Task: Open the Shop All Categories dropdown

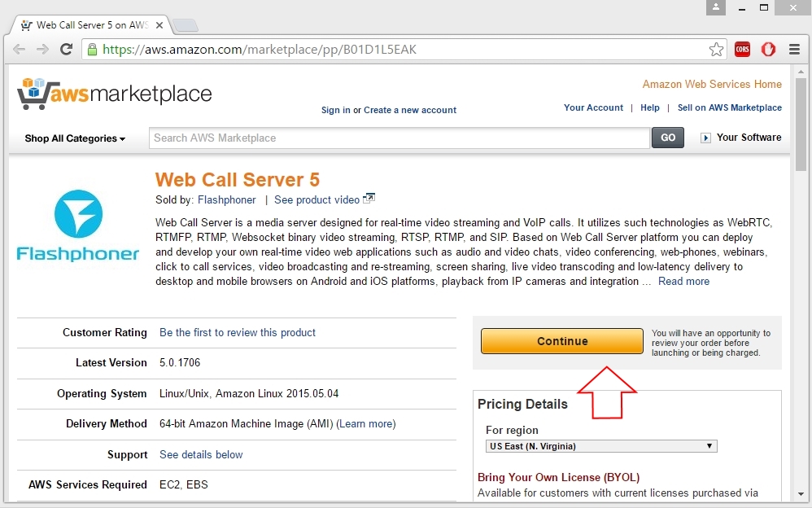Action: [x=73, y=138]
